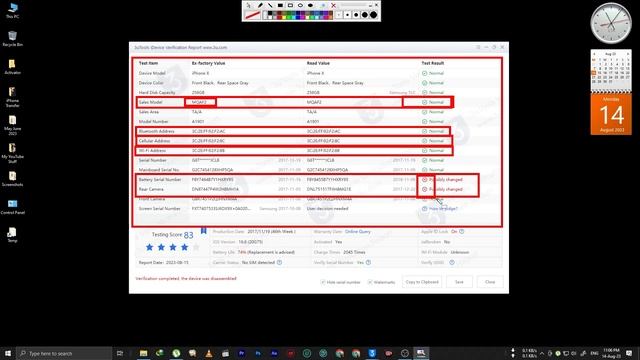The height and width of the screenshot is (360, 640).
Task: Toggle the Hide serial number checkbox
Action: click(x=323, y=282)
